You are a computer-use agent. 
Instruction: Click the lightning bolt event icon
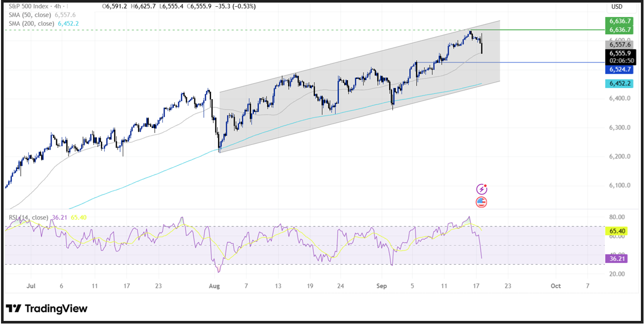click(x=482, y=189)
